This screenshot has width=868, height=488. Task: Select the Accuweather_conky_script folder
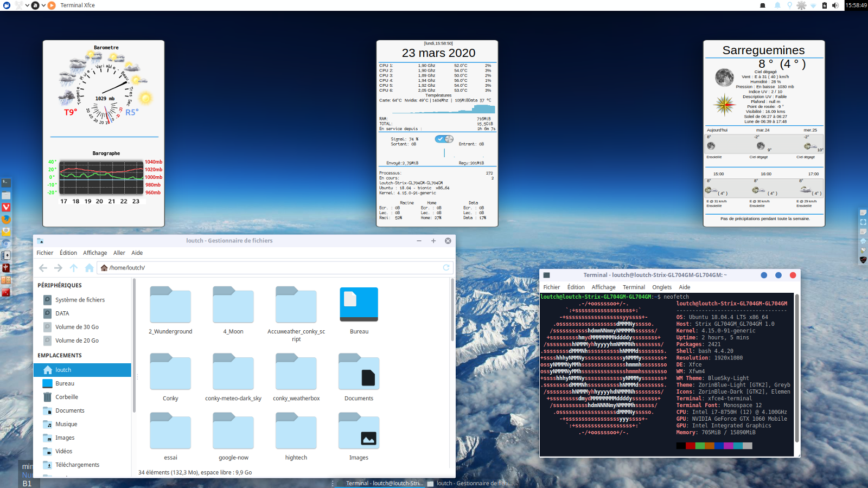(x=296, y=314)
